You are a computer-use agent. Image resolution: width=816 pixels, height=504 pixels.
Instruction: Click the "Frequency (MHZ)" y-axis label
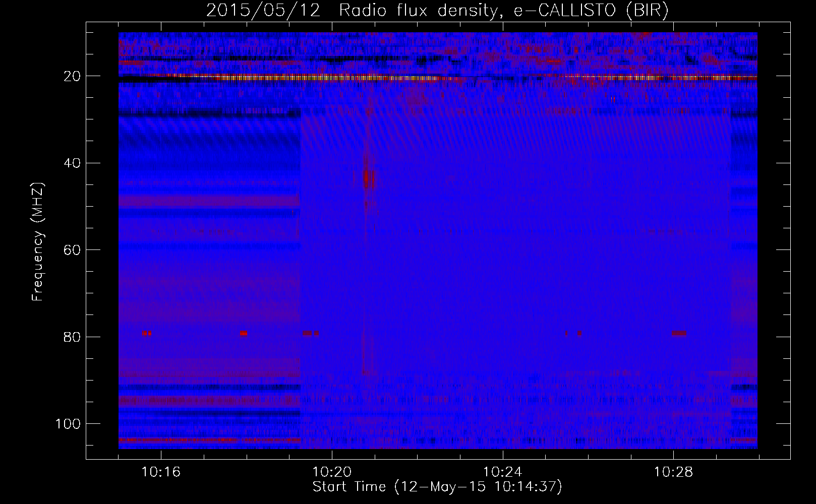point(38,242)
